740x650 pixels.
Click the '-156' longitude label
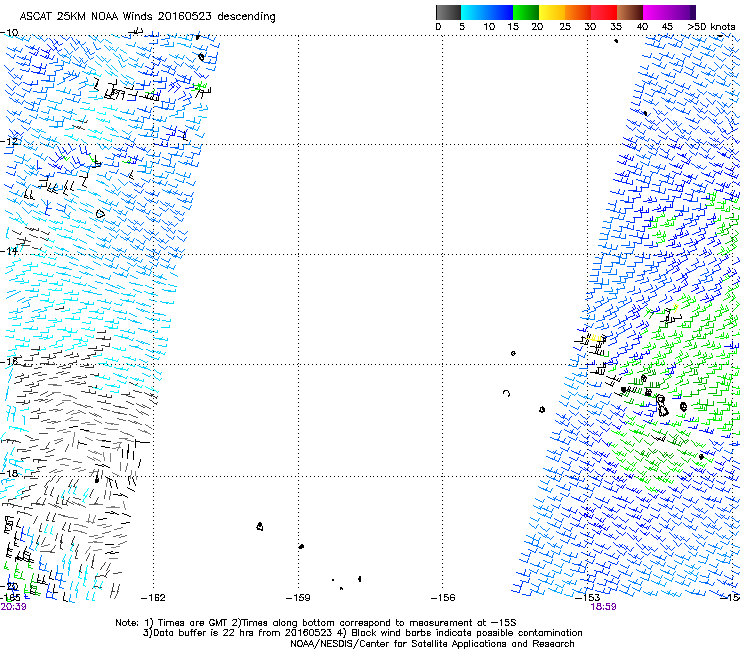point(443,598)
